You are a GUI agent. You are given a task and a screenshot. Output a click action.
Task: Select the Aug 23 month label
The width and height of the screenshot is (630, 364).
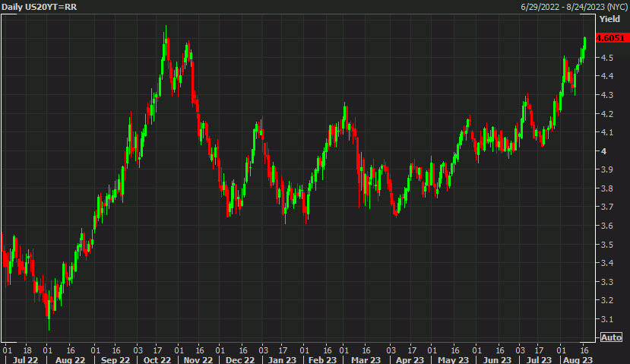click(x=578, y=359)
